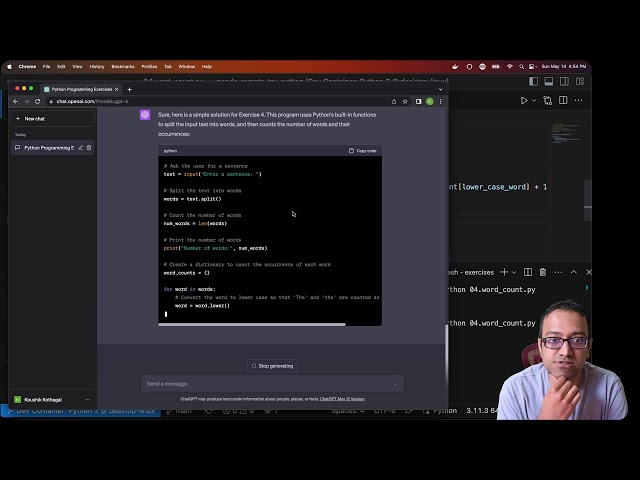Open VS Code editor more actions dots
The width and height of the screenshot is (640, 480).
tap(579, 100)
